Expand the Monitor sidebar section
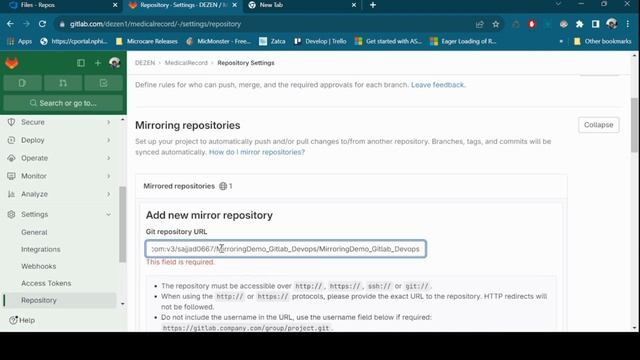This screenshot has height=360, width=640. click(x=59, y=176)
